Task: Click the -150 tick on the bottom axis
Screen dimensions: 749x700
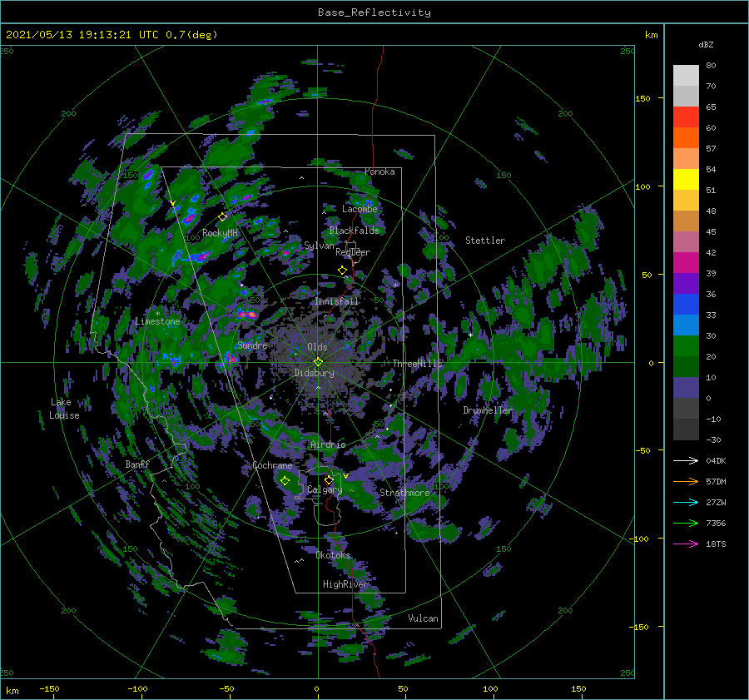Action: [49, 688]
